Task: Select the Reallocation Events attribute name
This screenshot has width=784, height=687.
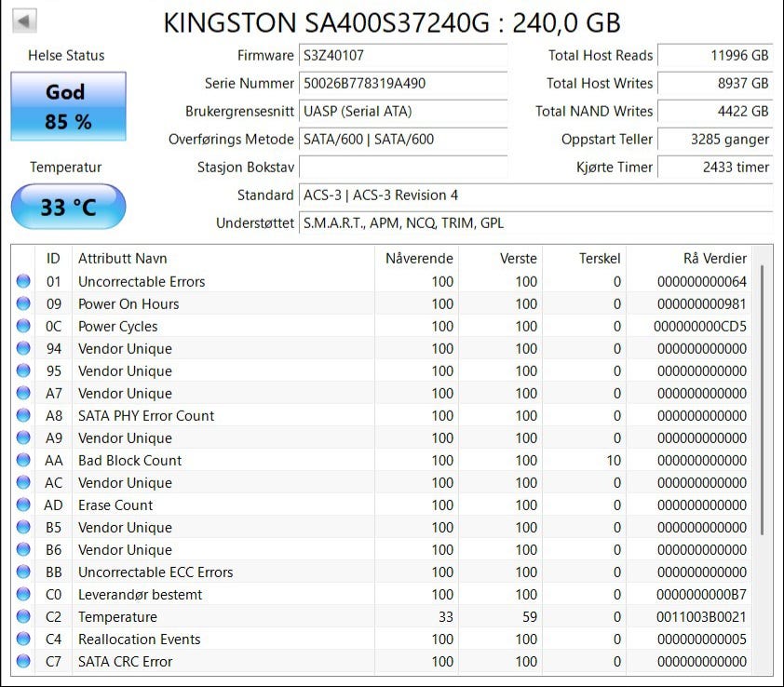Action: pyautogui.click(x=139, y=639)
